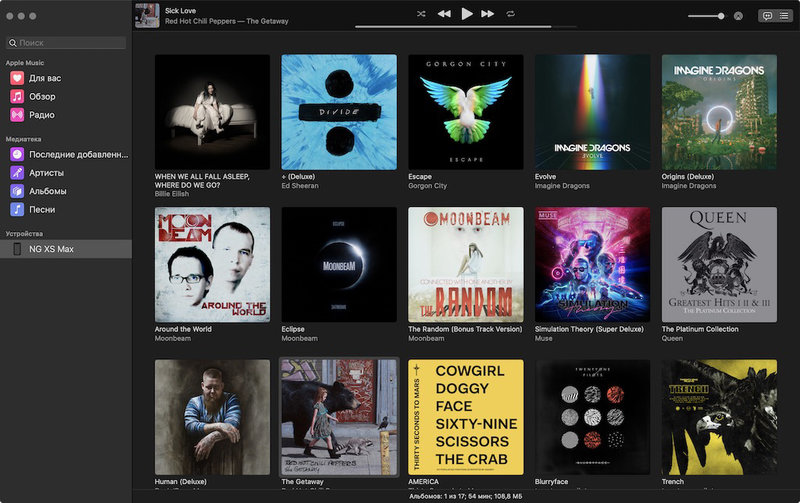Click the Альбомов status bar text
The width and height of the screenshot is (800, 503).
coord(466,496)
